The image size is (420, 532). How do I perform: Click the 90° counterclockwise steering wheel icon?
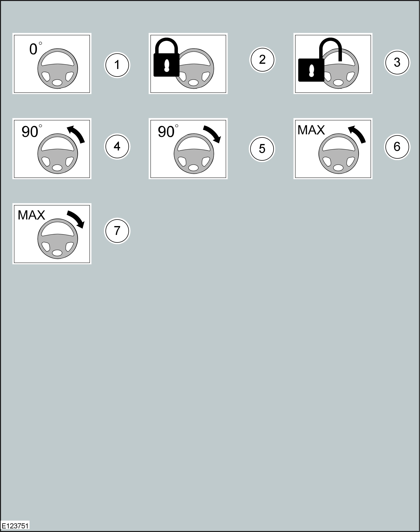click(52, 149)
